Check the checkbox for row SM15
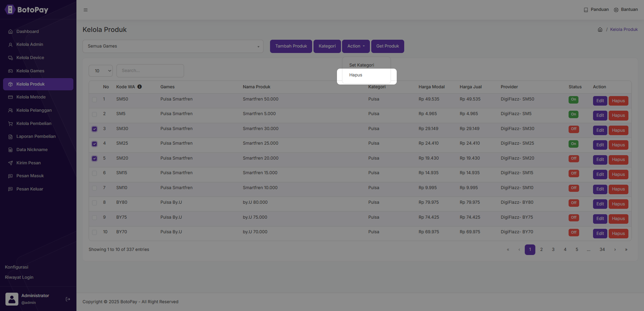The width and height of the screenshot is (644, 311). click(x=94, y=173)
